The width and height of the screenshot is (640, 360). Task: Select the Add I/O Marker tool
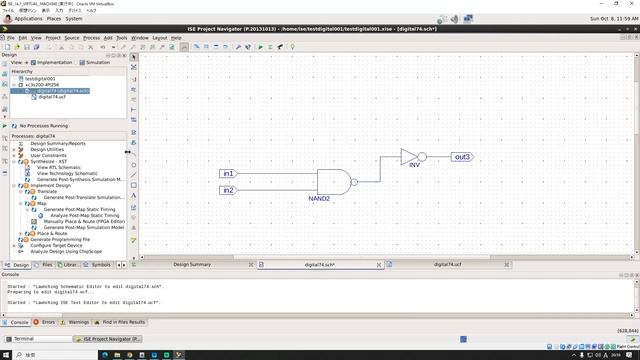pyautogui.click(x=133, y=120)
